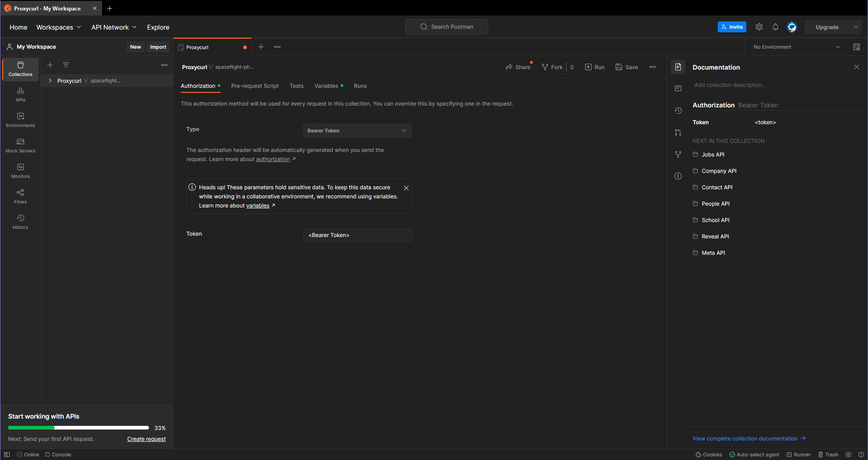Open the Jobs API folder

tap(713, 155)
